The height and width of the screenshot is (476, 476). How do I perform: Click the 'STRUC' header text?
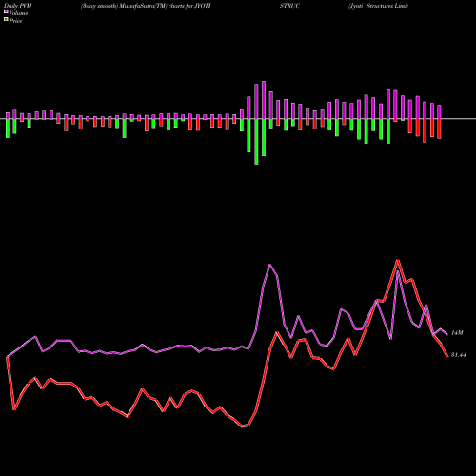point(289,6)
